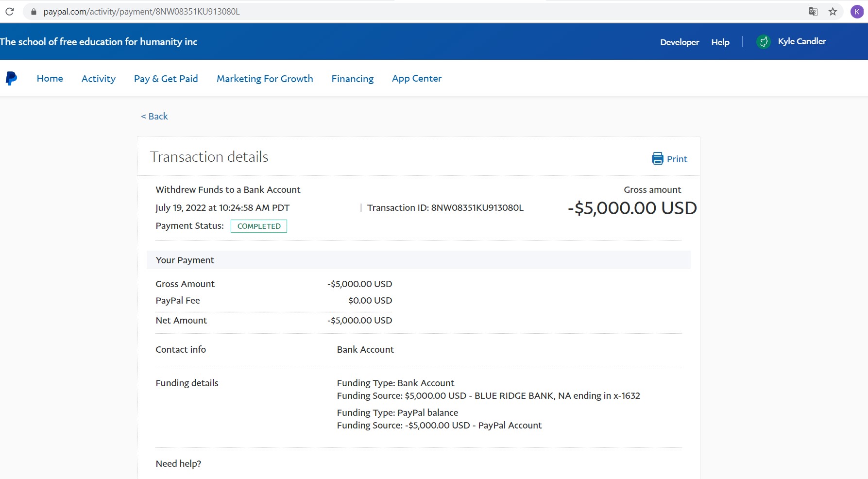Open Marketing For Growth menu
This screenshot has height=479, width=868.
click(265, 79)
